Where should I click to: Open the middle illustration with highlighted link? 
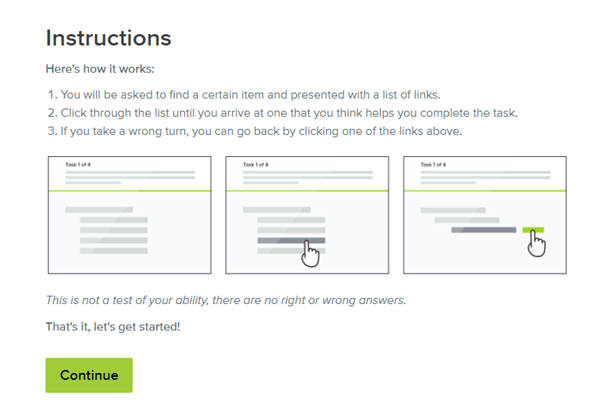pos(307,215)
